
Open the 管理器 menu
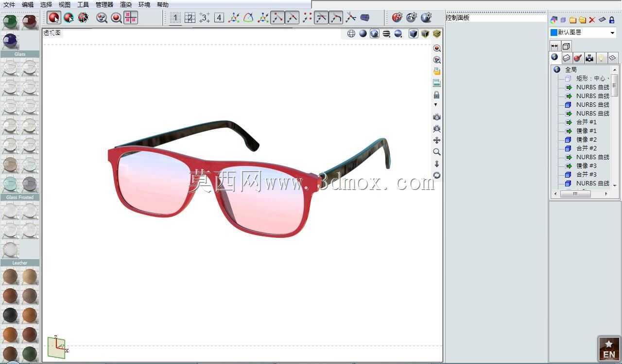pyautogui.click(x=104, y=4)
